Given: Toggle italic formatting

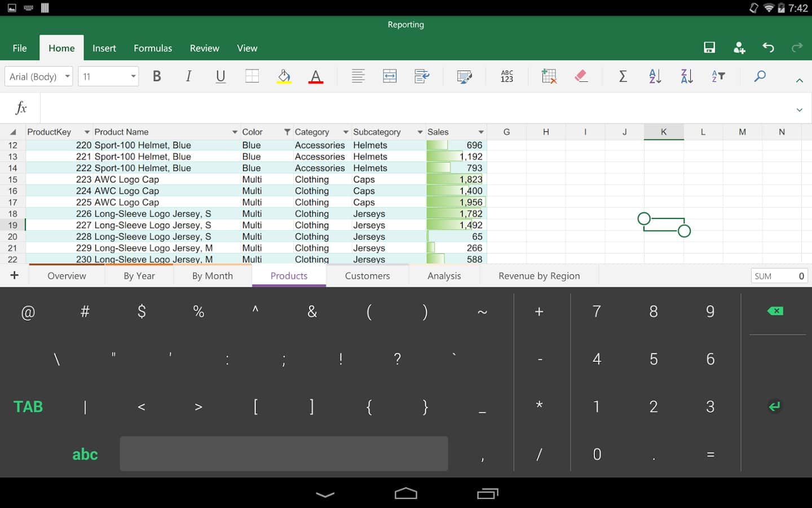Looking at the screenshot, I should tap(188, 76).
